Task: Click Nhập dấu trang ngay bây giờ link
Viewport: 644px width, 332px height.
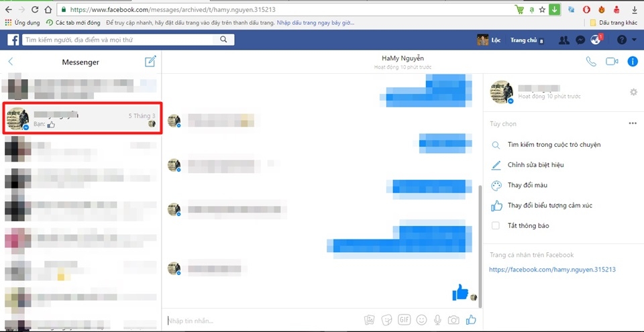Action: point(315,23)
